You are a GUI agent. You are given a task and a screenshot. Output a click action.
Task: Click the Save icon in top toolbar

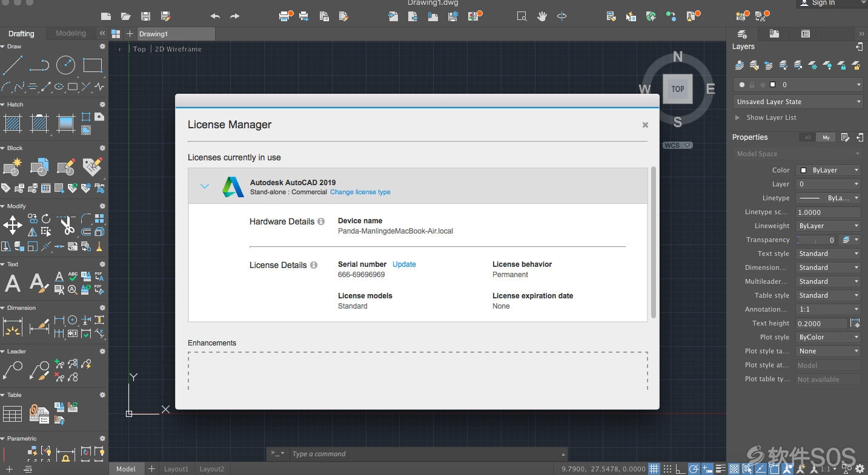tap(145, 16)
